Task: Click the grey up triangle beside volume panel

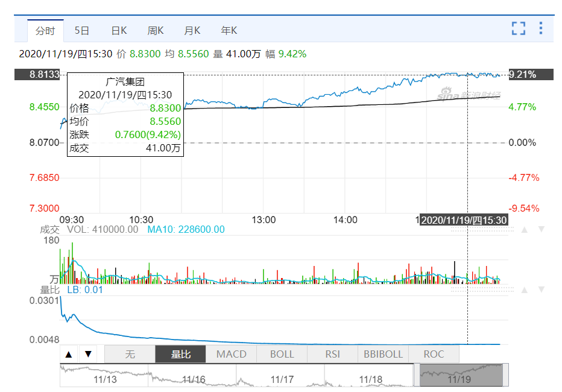Action: point(525,230)
